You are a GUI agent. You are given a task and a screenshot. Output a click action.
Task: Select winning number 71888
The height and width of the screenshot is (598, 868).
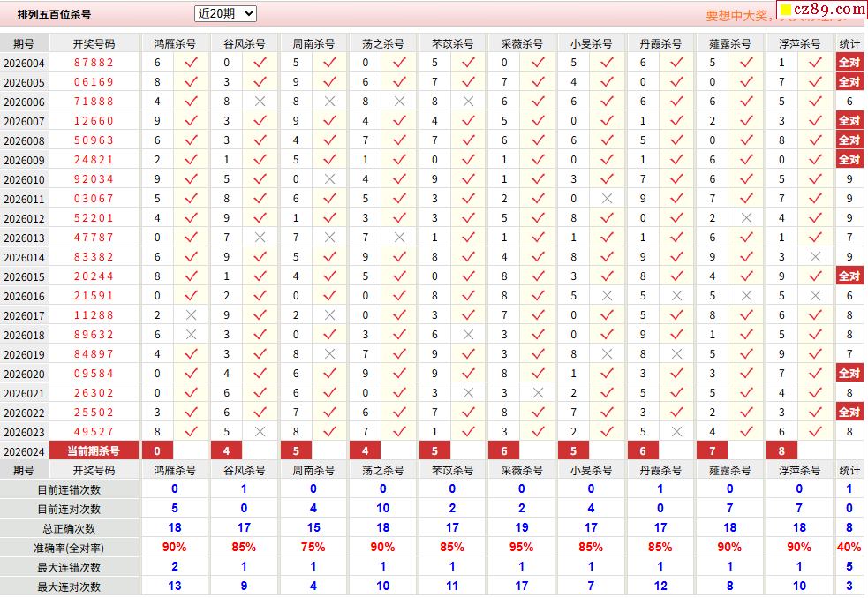(94, 102)
